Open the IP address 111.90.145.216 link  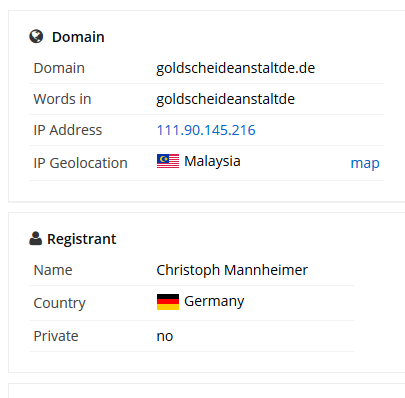[x=206, y=130]
